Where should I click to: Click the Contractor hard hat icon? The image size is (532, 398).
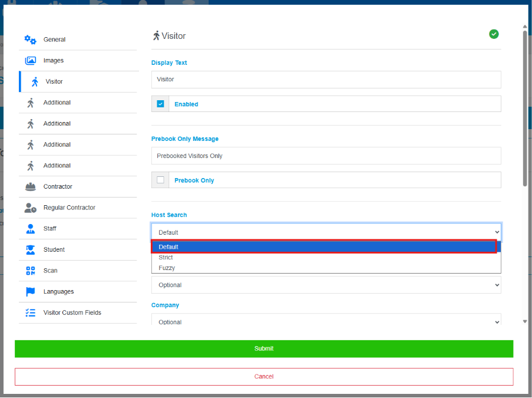click(30, 186)
